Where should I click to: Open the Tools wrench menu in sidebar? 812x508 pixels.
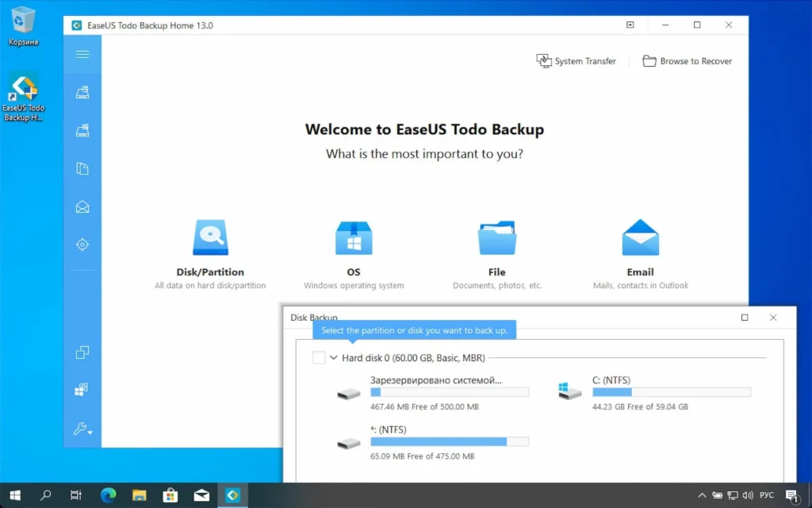(x=82, y=429)
